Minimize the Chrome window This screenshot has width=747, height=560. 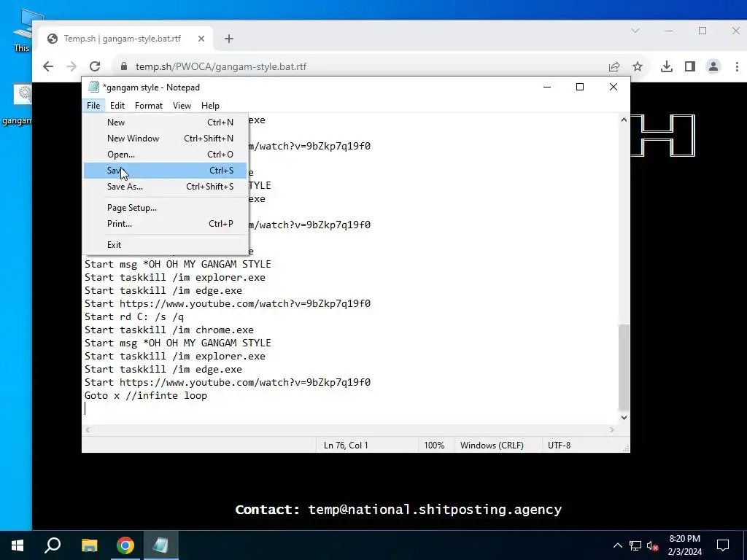tap(668, 31)
